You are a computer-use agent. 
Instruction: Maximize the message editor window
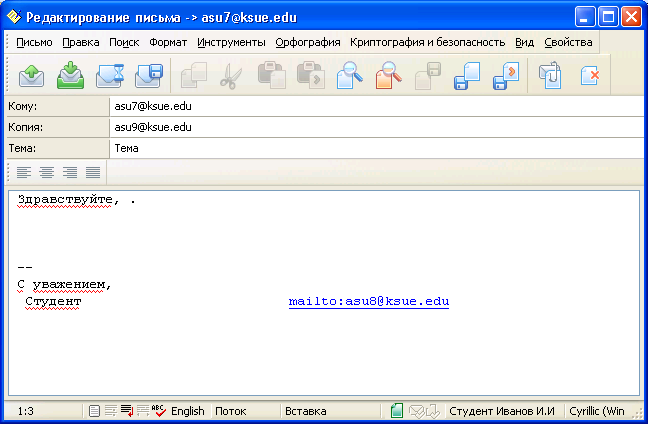click(608, 17)
